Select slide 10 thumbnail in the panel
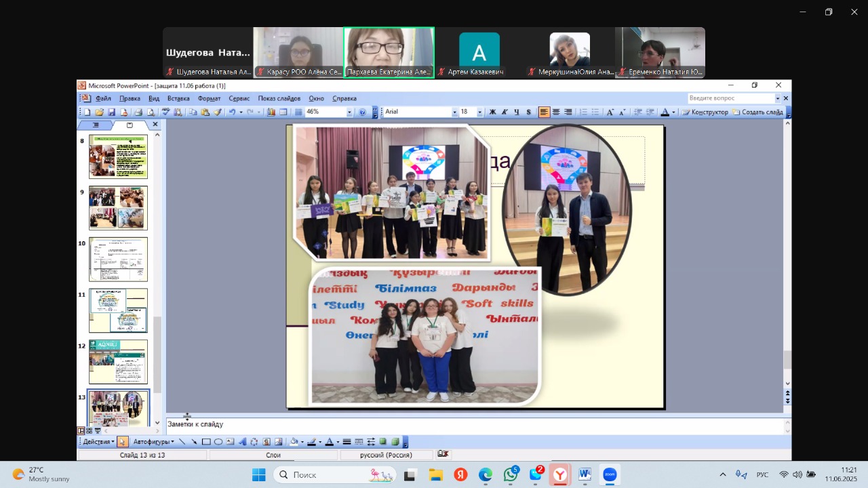Viewport: 868px width, 488px height. pyautogui.click(x=118, y=260)
